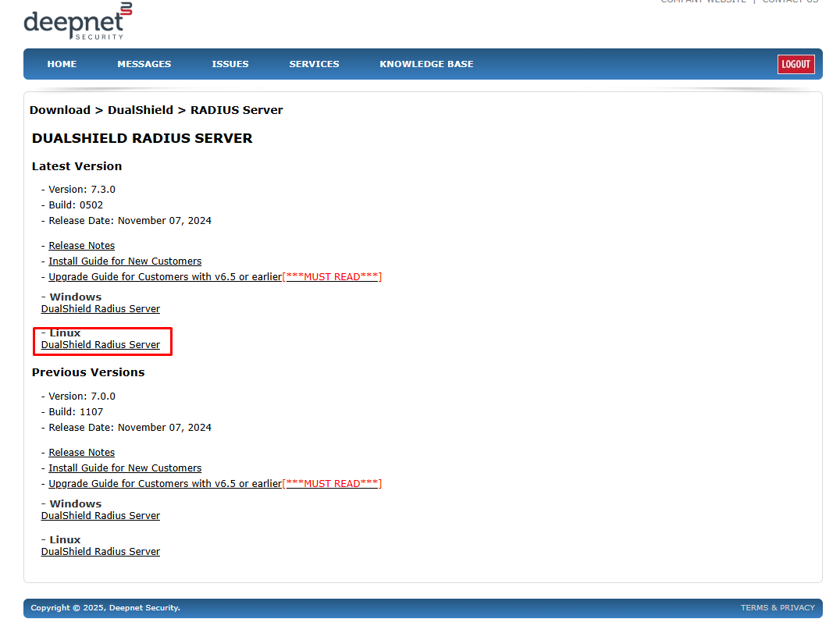Open TERMS & PRIVACY in the footer
Screen dimensions: 840x626
[777, 608]
